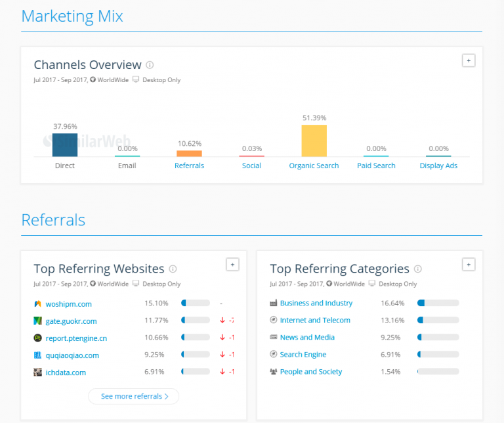Click the info icon beside Channels Overview

click(150, 65)
